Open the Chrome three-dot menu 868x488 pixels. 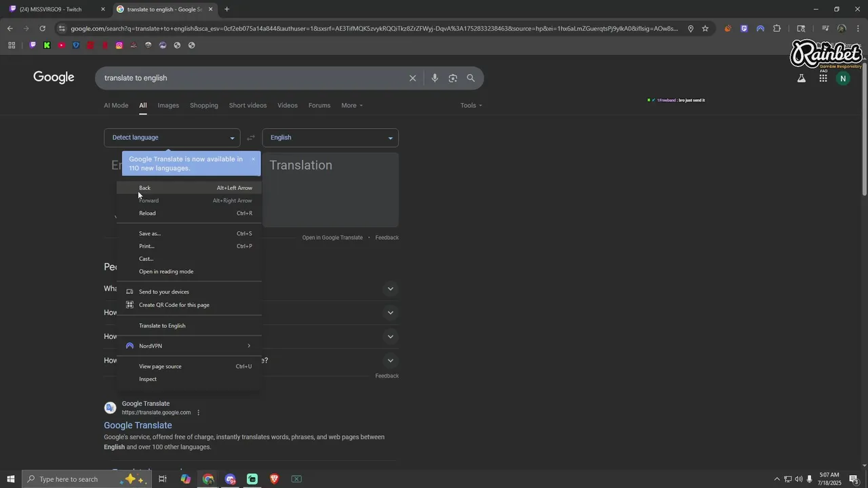pyautogui.click(x=858, y=28)
